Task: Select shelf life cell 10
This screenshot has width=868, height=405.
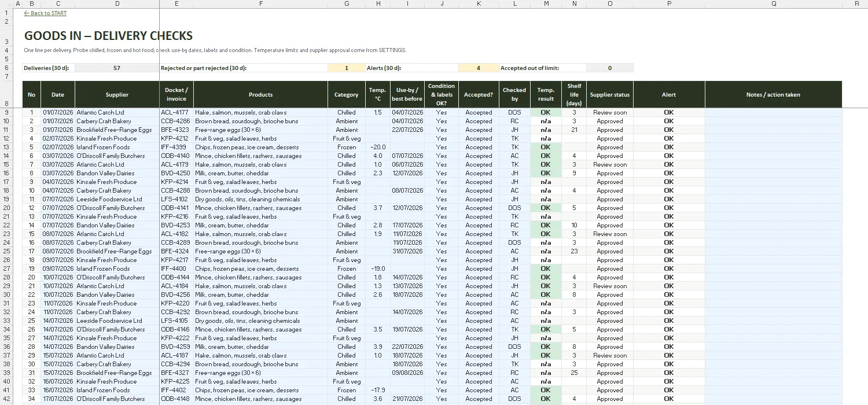Action: click(574, 225)
